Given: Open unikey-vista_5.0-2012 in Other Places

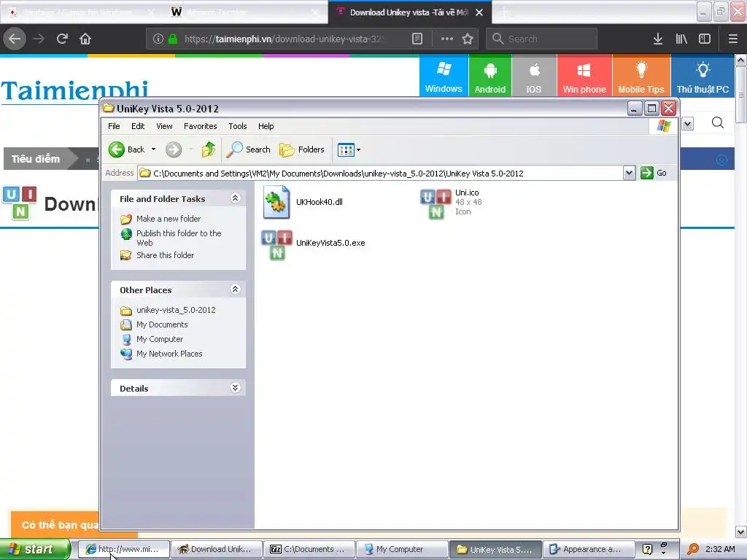Looking at the screenshot, I should 176,310.
